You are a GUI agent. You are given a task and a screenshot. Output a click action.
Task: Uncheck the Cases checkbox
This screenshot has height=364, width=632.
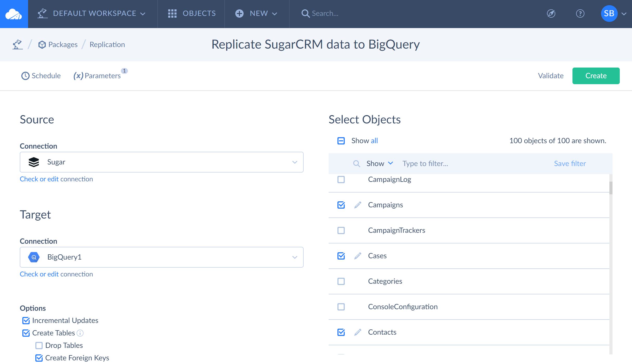[x=341, y=256]
